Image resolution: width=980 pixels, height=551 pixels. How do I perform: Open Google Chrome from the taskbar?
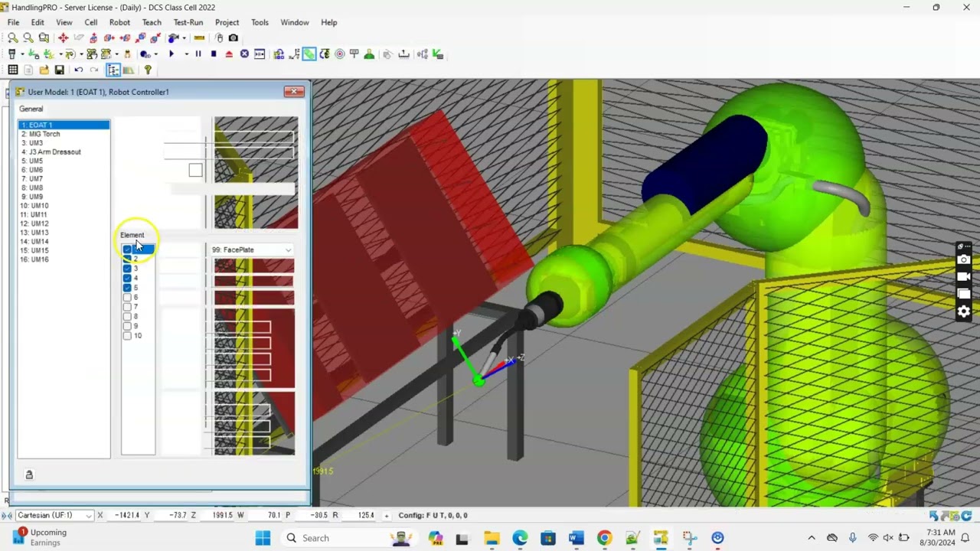point(604,538)
